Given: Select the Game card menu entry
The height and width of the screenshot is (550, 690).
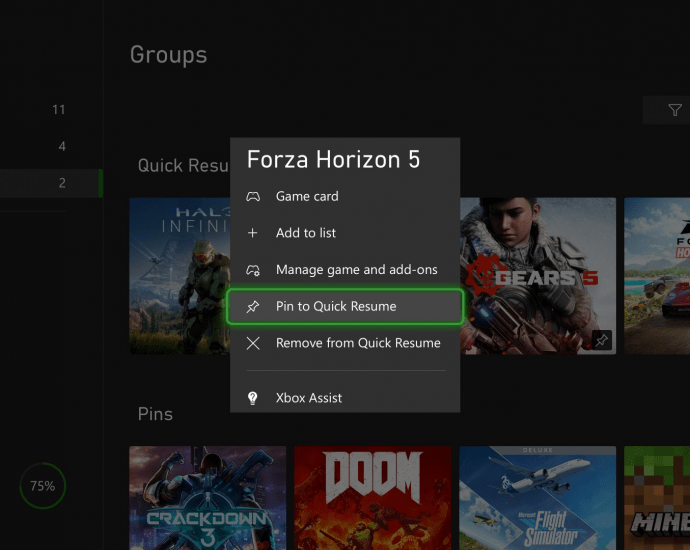Looking at the screenshot, I should [x=307, y=197].
